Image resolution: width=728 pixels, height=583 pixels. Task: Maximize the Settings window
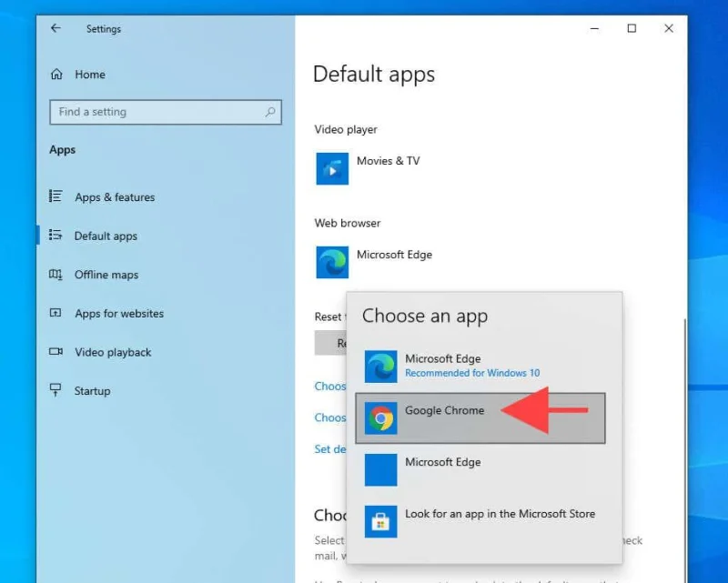pos(632,29)
